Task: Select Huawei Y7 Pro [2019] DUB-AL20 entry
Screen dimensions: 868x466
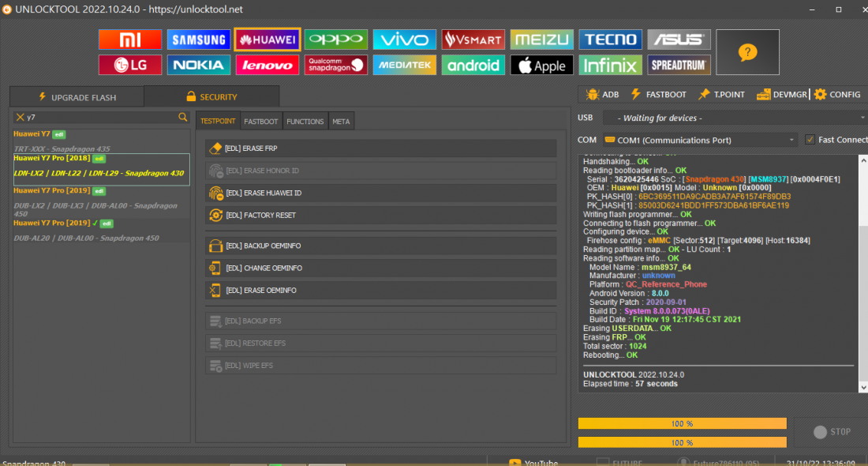Action: point(101,231)
